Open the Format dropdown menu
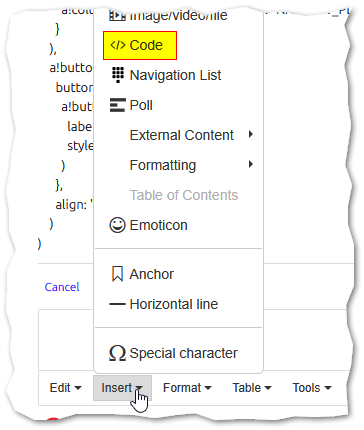The height and width of the screenshot is (430, 364). click(187, 388)
